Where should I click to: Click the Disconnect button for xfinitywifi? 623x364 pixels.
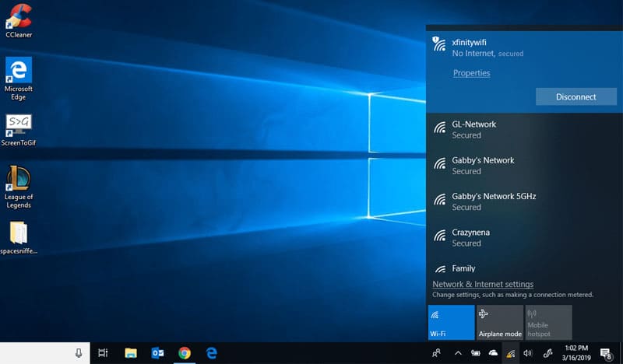pos(575,96)
